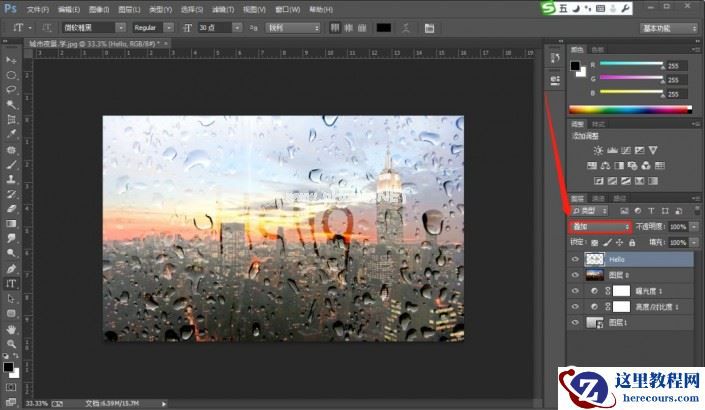Open the Edit menu
Screen dimensions: 705x410
tap(69, 9)
